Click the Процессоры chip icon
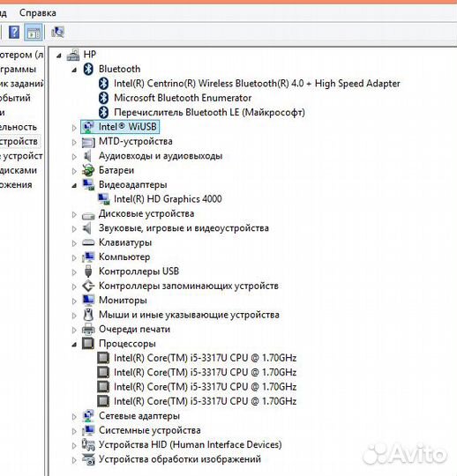The width and height of the screenshot is (457, 476). [88, 344]
